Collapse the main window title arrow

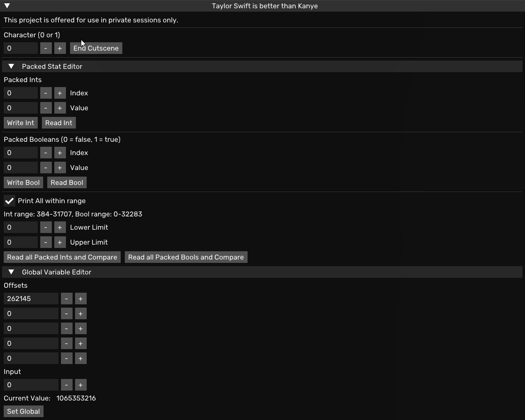click(x=7, y=6)
